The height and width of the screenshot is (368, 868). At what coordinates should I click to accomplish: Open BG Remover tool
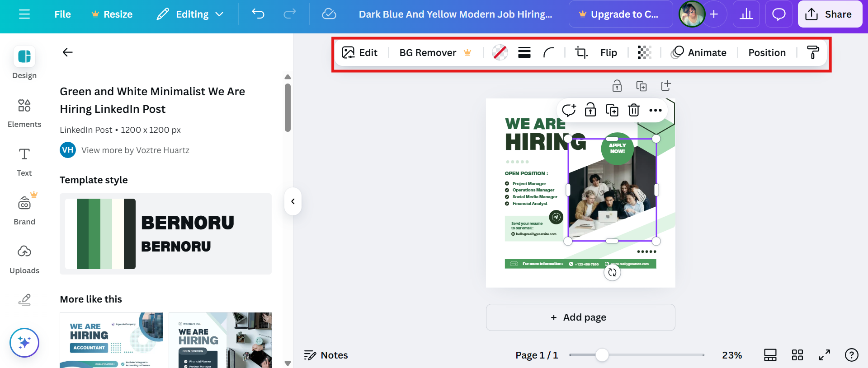click(435, 53)
